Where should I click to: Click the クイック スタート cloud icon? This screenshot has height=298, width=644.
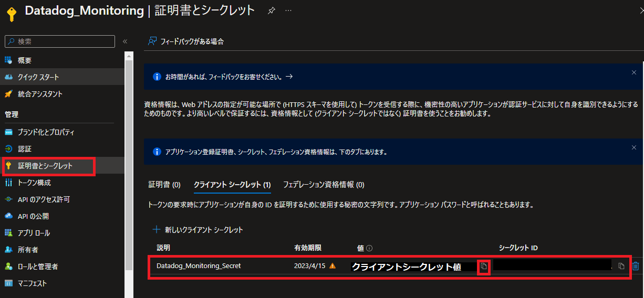click(8, 77)
